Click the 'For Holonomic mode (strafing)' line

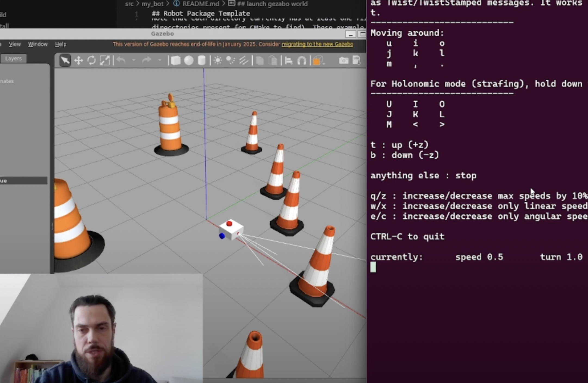click(x=476, y=84)
